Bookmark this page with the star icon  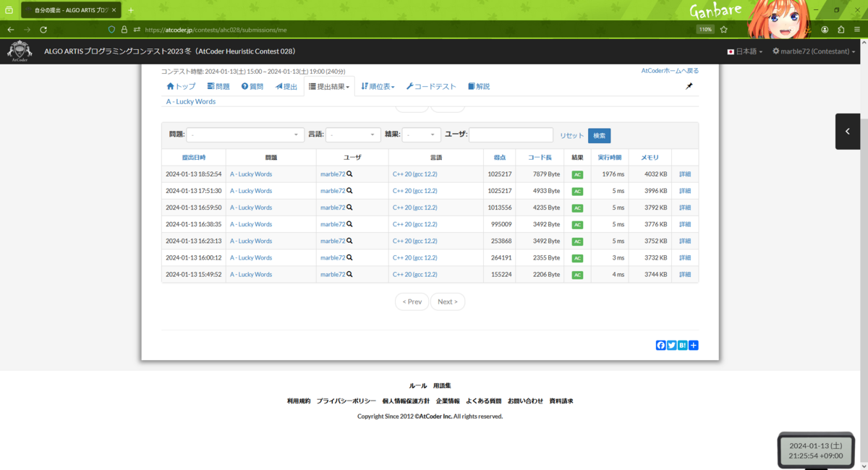pyautogui.click(x=723, y=30)
